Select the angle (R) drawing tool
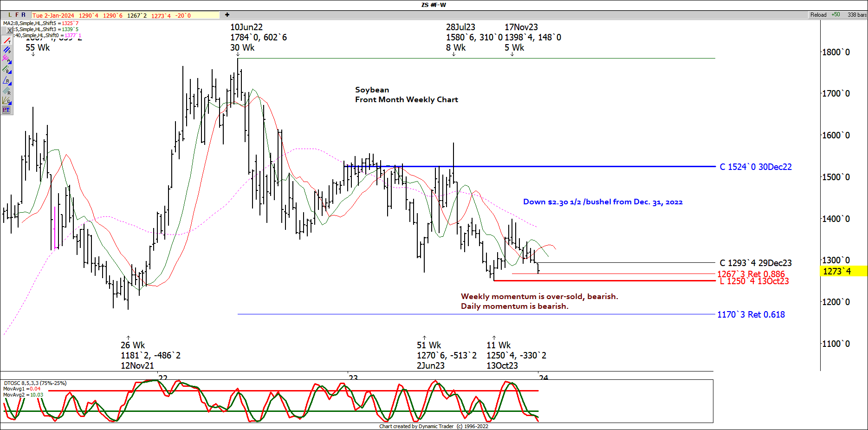The width and height of the screenshot is (868, 430). pyautogui.click(x=6, y=80)
